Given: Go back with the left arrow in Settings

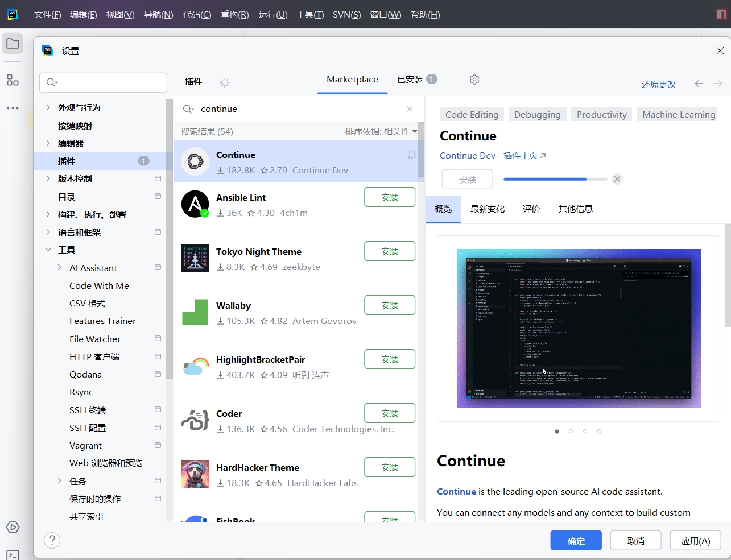Looking at the screenshot, I should 699,84.
